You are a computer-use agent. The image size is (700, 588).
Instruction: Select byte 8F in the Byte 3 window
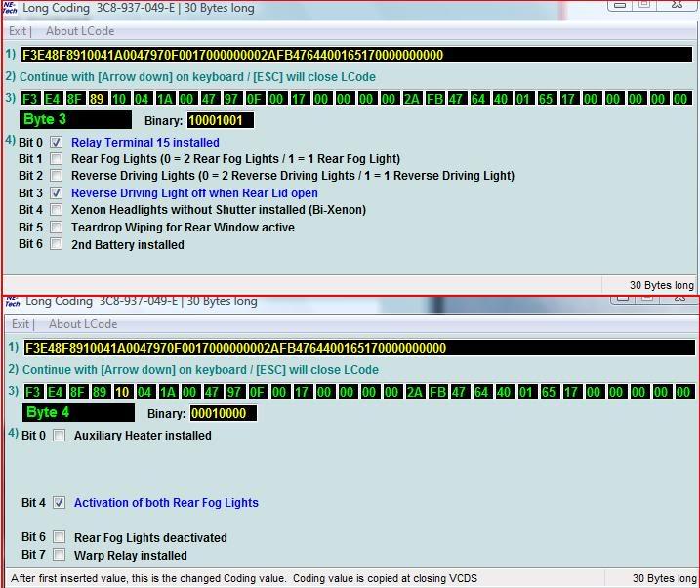(x=75, y=99)
